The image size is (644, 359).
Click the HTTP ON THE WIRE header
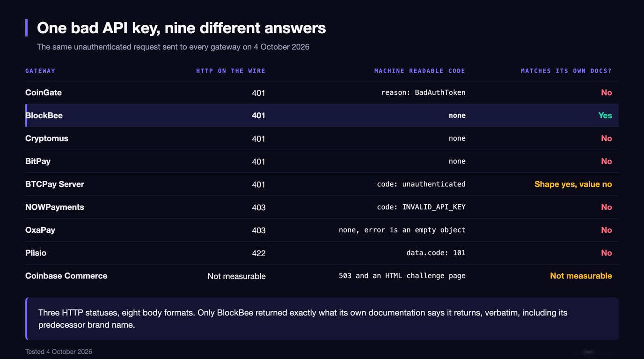click(x=231, y=71)
